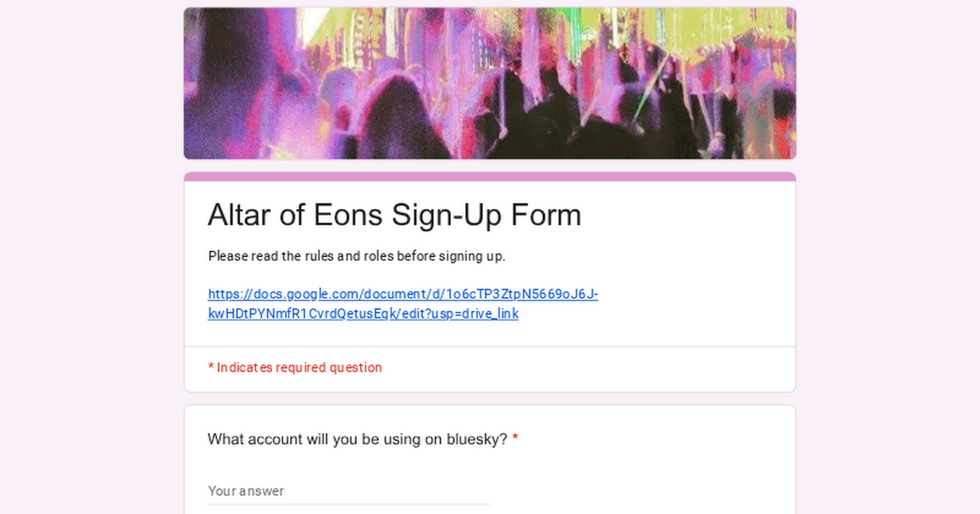Click the 'Please read the rules' description text
The image size is (980, 514).
[x=357, y=256]
